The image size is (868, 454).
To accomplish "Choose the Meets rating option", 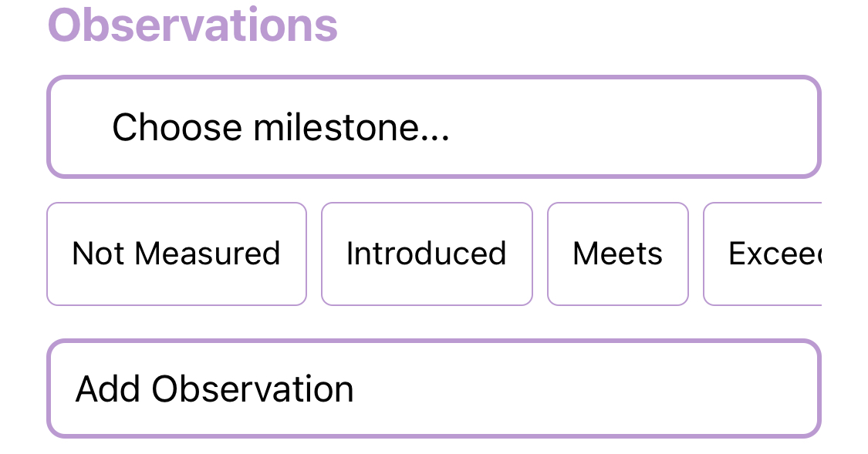I will coord(618,254).
